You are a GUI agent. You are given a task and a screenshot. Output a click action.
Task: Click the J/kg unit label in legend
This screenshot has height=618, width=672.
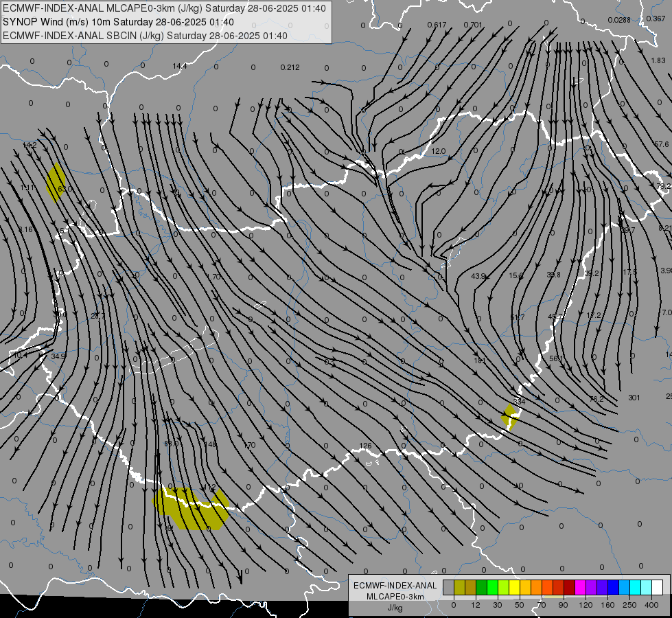pos(395,608)
